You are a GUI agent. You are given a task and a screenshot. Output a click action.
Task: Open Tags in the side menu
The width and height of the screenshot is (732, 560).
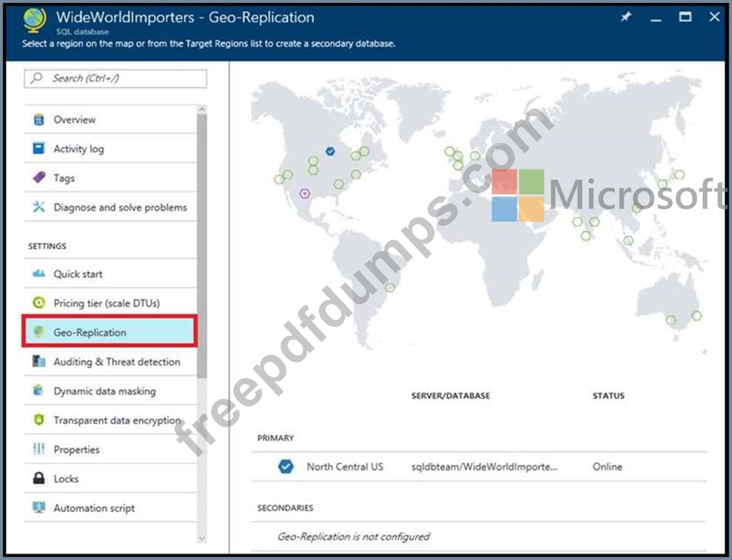tap(110, 178)
